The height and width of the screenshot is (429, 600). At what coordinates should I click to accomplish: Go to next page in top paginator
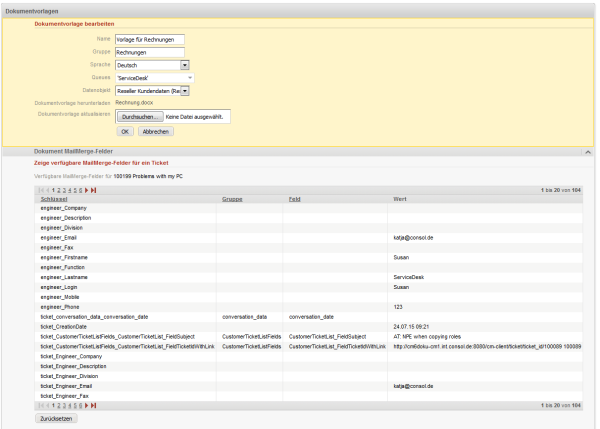tap(87, 189)
